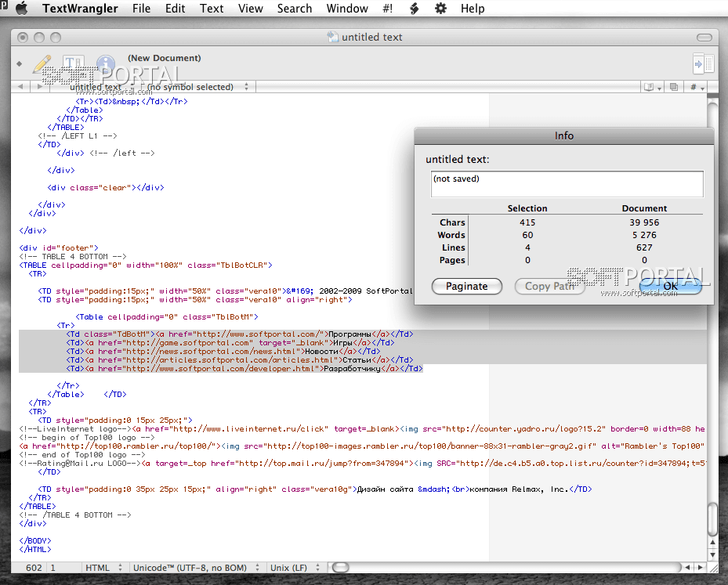Click OK in the Info dialog

[670, 287]
